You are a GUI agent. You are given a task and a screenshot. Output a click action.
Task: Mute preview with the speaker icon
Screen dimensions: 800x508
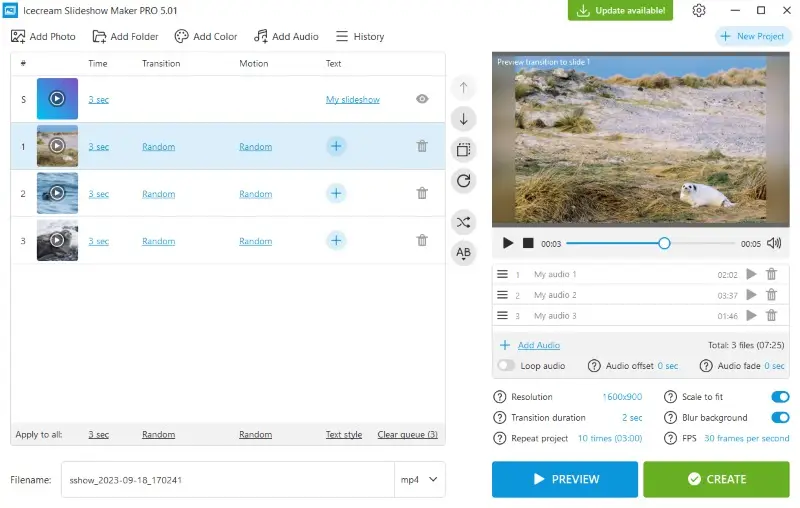coord(774,243)
